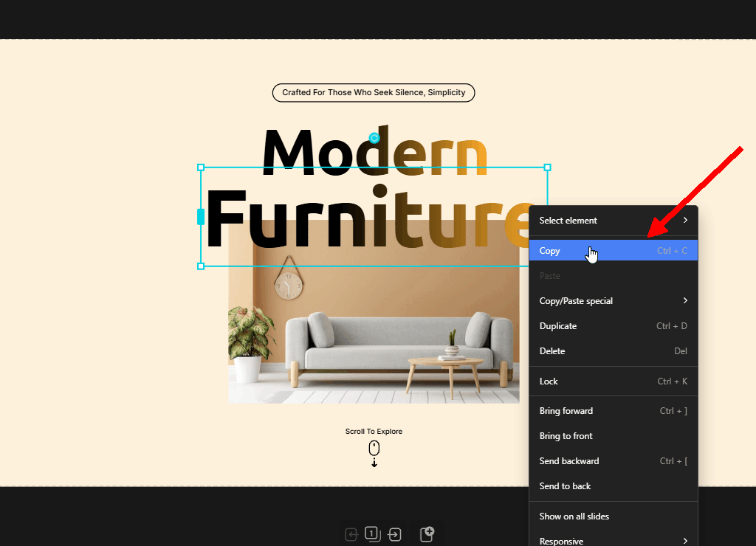
Task: Select Send to back menu entry
Action: tap(614, 485)
